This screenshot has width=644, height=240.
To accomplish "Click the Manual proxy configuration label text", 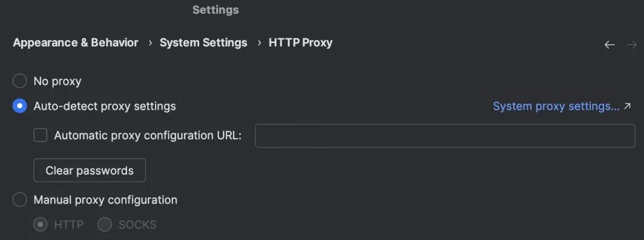I will (x=106, y=200).
